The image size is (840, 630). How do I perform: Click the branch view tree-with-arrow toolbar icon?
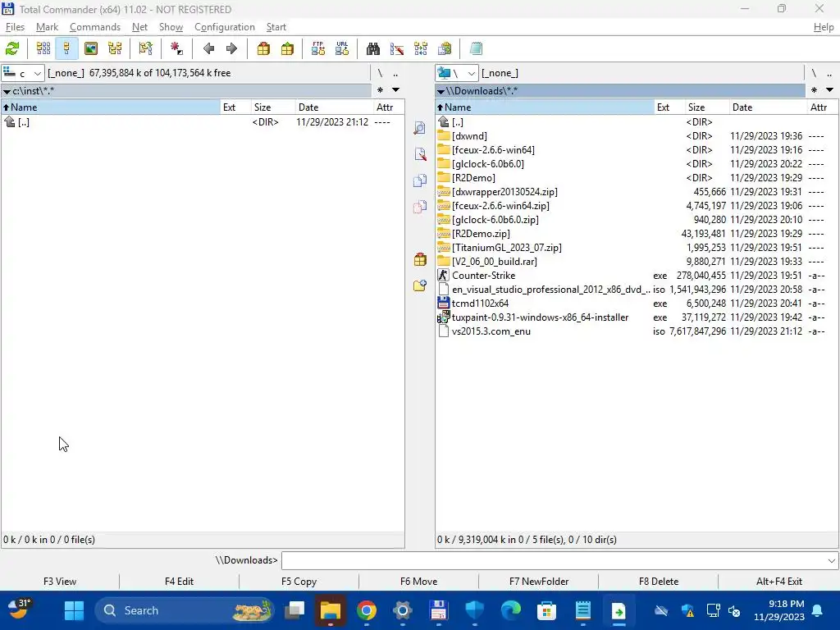pyautogui.click(x=146, y=48)
